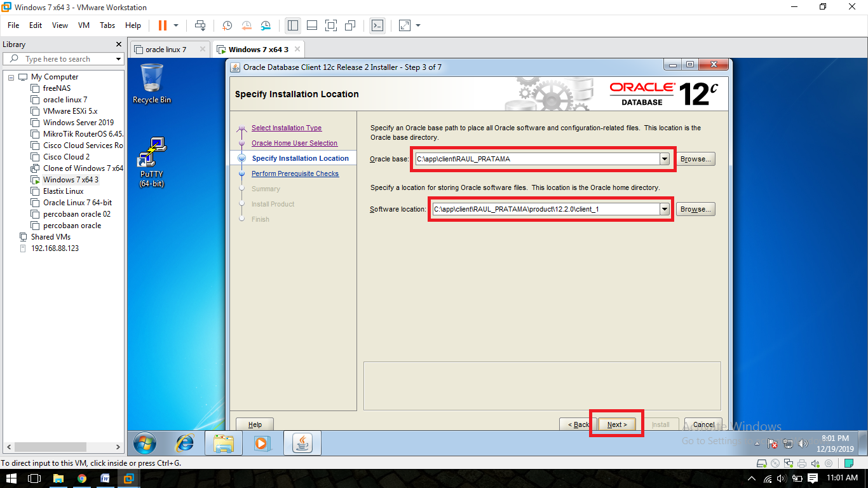Toggle the thumbnail bar view icon
Screen dimensions: 868x488
(312, 25)
